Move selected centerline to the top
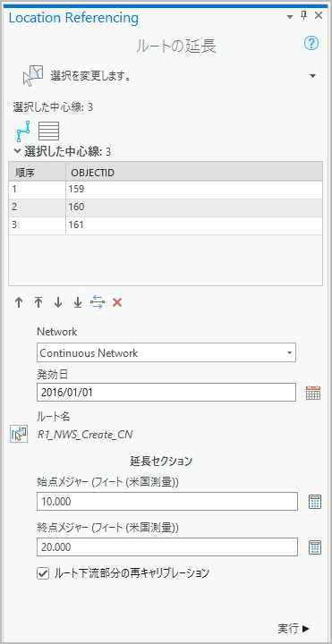332x644 pixels. 38,302
